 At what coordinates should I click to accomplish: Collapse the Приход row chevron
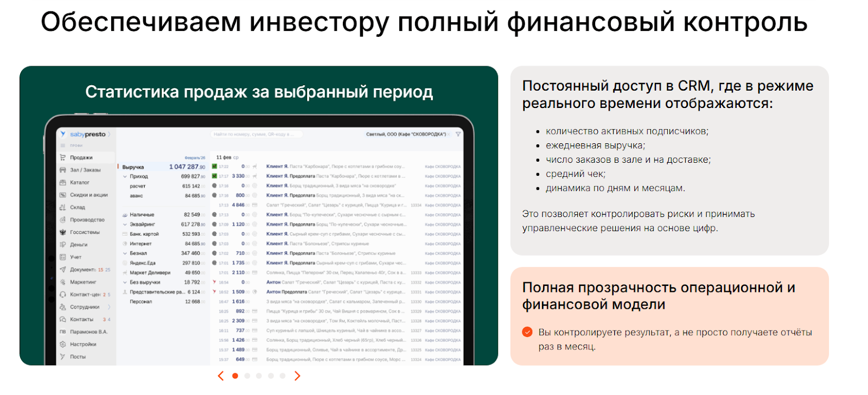tap(125, 176)
